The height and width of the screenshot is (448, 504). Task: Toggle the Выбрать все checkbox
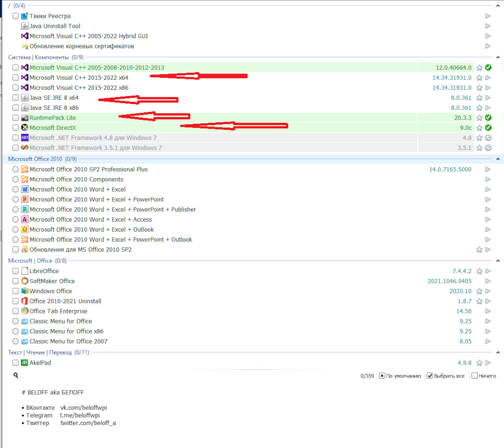coord(429,376)
